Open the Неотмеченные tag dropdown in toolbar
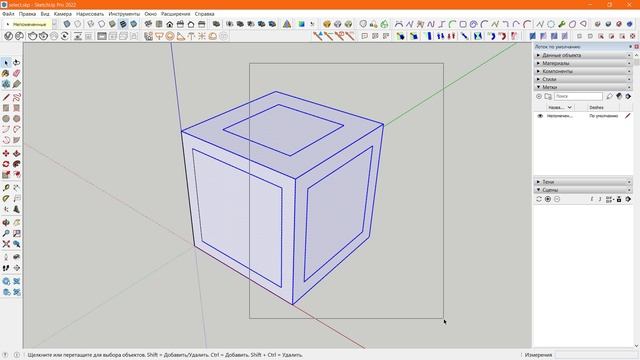Screen dimensions: 640x360 coord(54,24)
